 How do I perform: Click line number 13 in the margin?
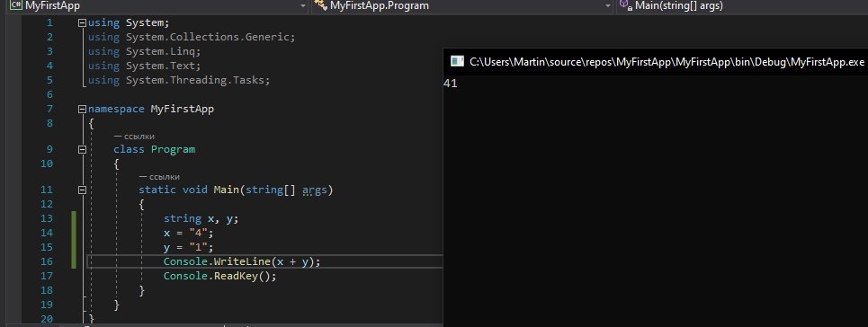click(47, 218)
